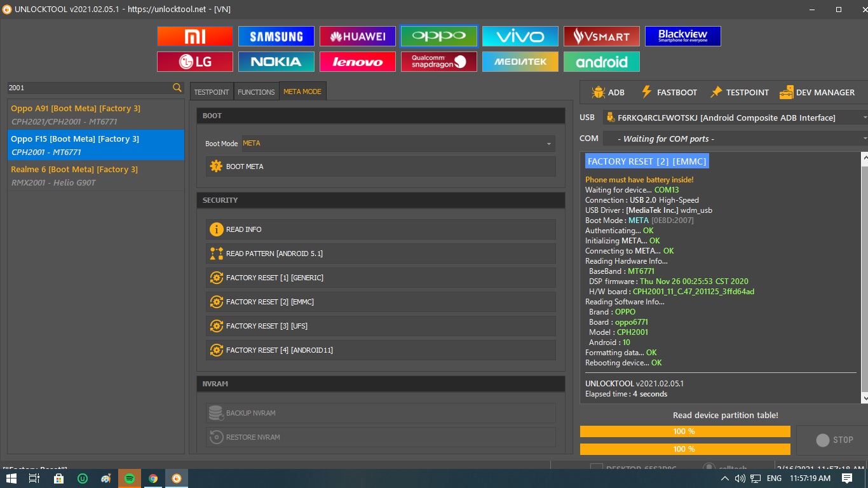Screen dimensions: 868x488
Task: Open the Windows Start menu
Action: tap(11, 478)
